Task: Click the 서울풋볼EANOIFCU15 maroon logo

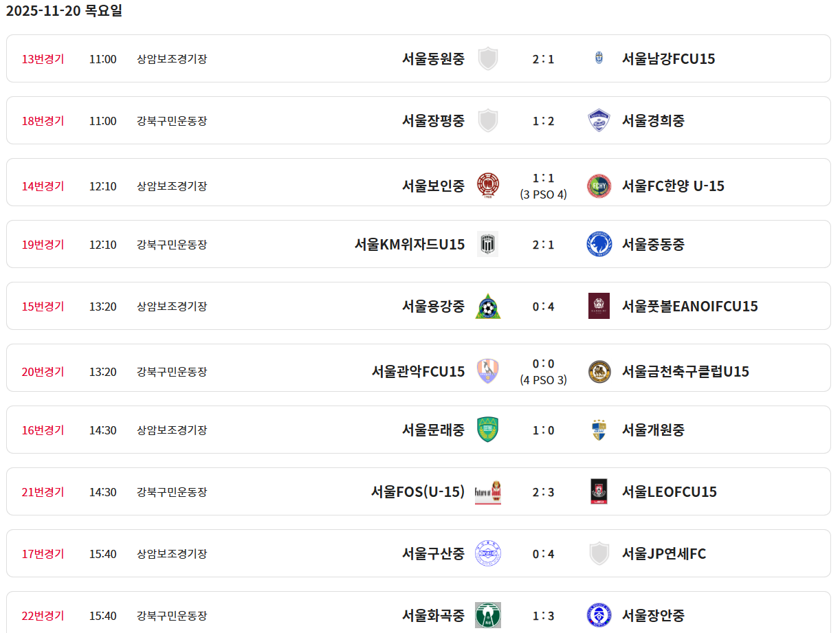Action: point(599,306)
